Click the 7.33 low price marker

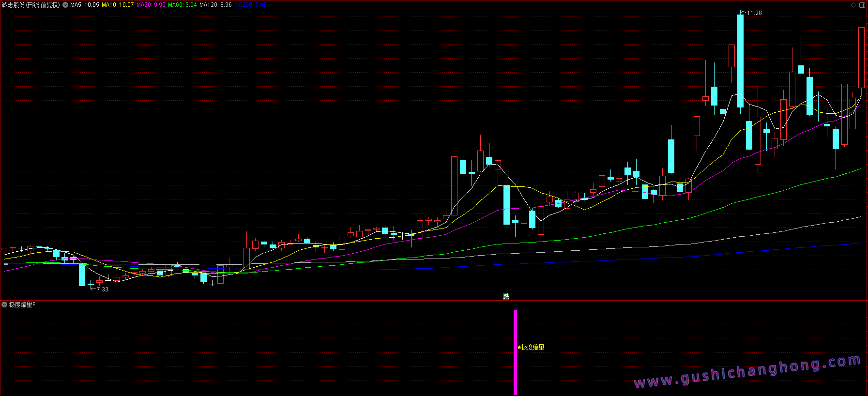(x=102, y=289)
